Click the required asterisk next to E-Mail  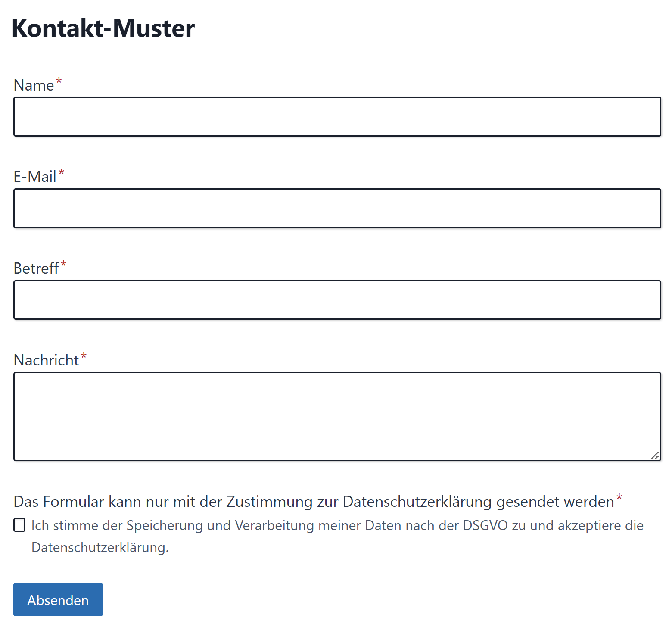coord(62,173)
